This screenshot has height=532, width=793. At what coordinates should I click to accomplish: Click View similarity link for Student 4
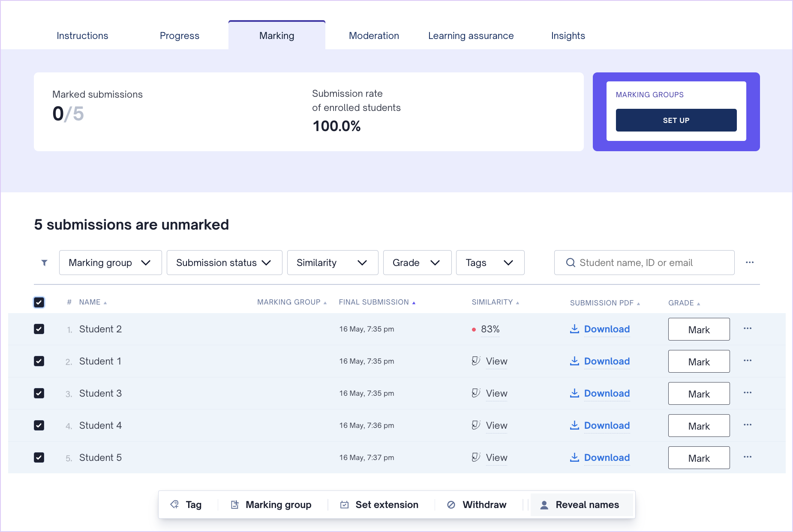pos(496,425)
